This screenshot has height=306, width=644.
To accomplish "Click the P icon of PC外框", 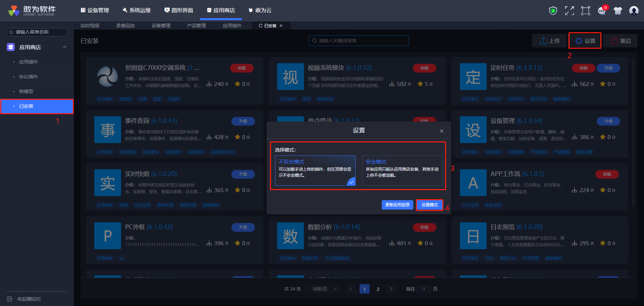I will pos(108,236).
